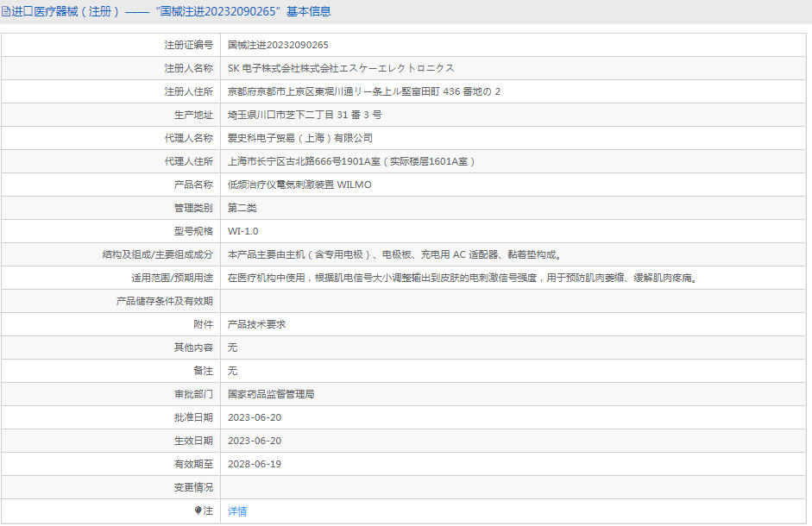Image resolution: width=812 pixels, height=526 pixels.
Task: Click the 其他内容 label
Action: point(193,348)
